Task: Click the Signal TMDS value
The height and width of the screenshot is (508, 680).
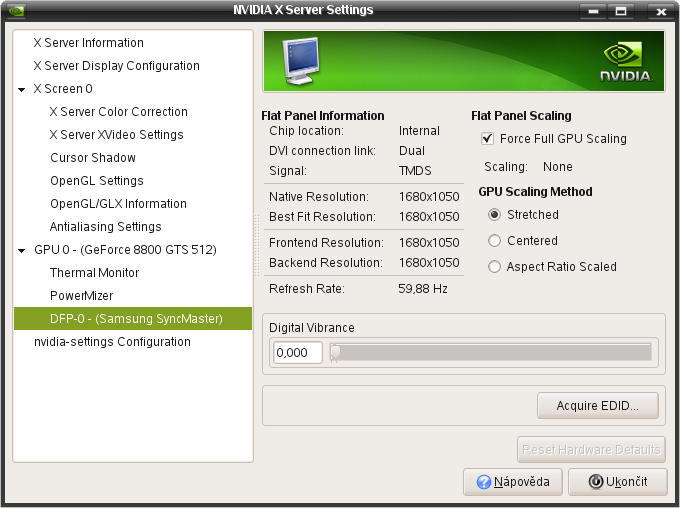Action: point(415,170)
